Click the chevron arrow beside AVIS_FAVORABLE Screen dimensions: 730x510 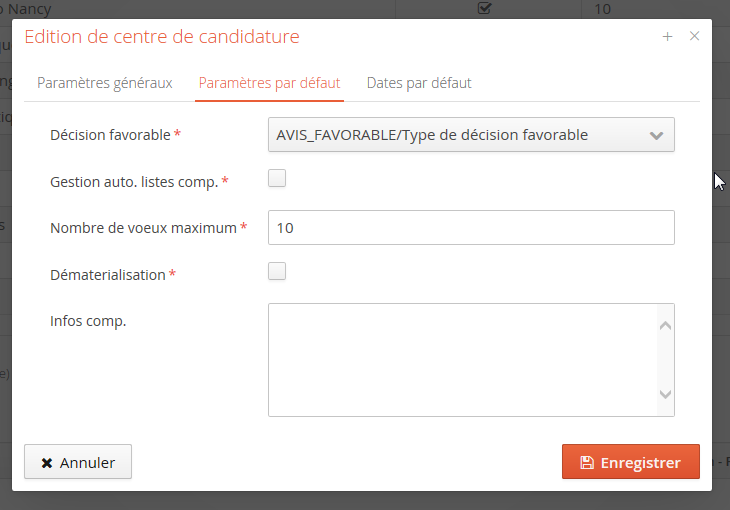656,135
